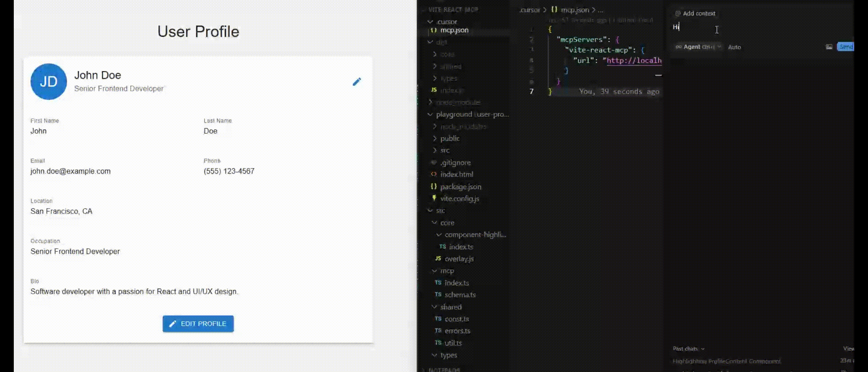
Task: Click the HTML icon next to index.html
Action: [434, 175]
